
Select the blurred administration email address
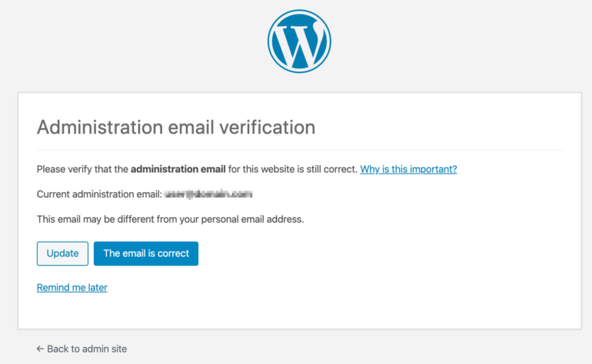coord(208,194)
